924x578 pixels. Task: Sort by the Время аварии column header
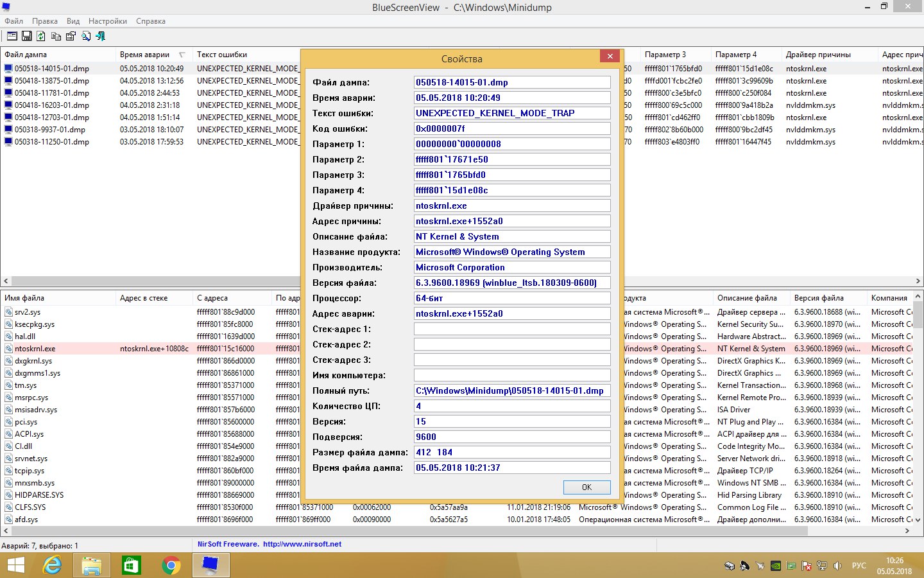[x=145, y=55]
